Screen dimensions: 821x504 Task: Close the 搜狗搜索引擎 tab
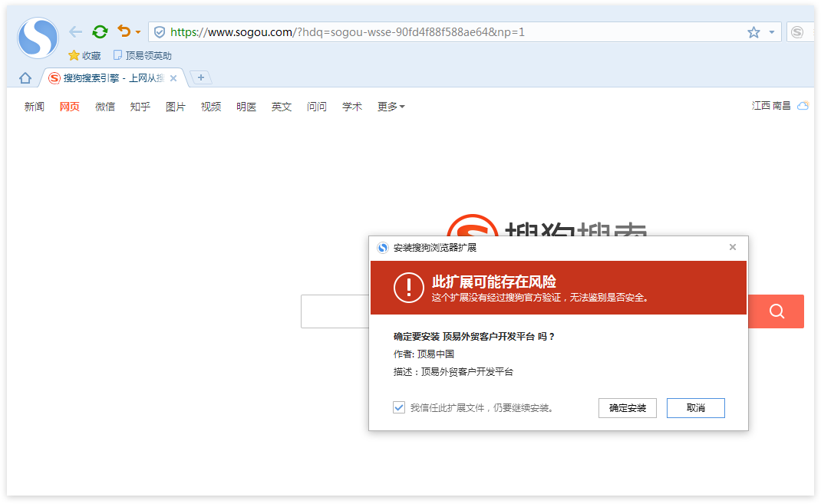pyautogui.click(x=173, y=78)
